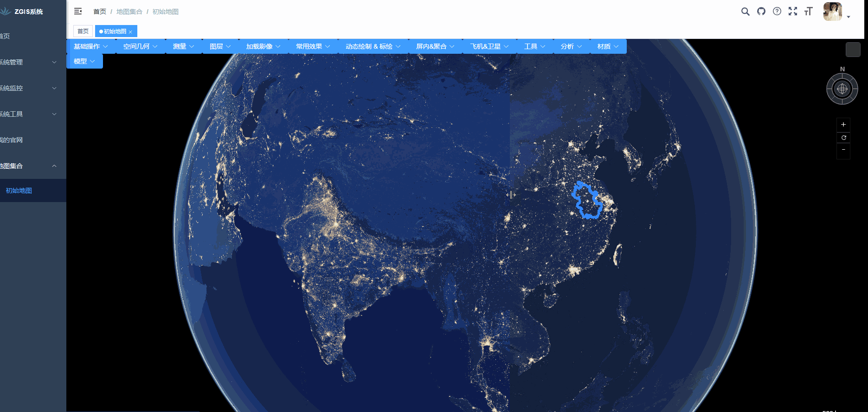
Task: Open the 我的官网 sidebar link
Action: pyautogui.click(x=33, y=140)
